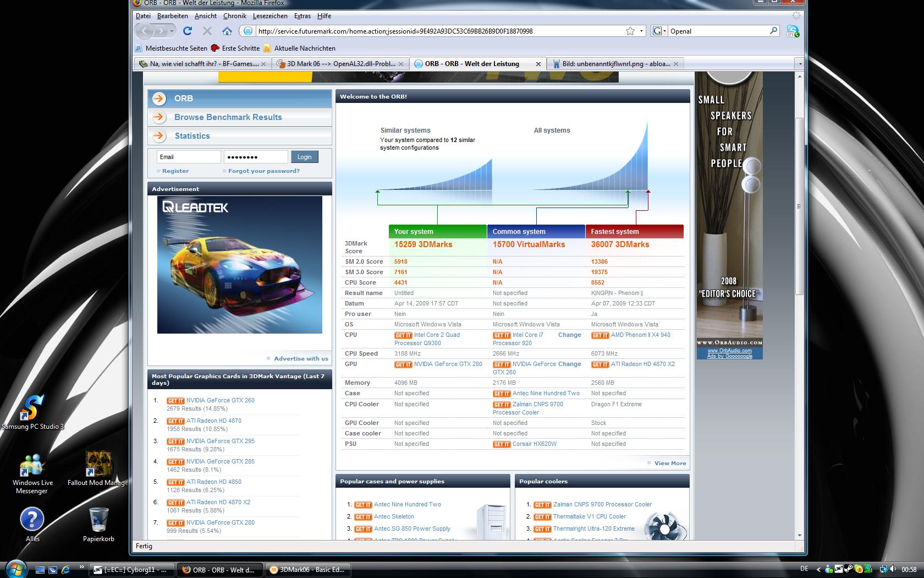Click into the password field
This screenshot has width=924, height=578.
click(256, 157)
